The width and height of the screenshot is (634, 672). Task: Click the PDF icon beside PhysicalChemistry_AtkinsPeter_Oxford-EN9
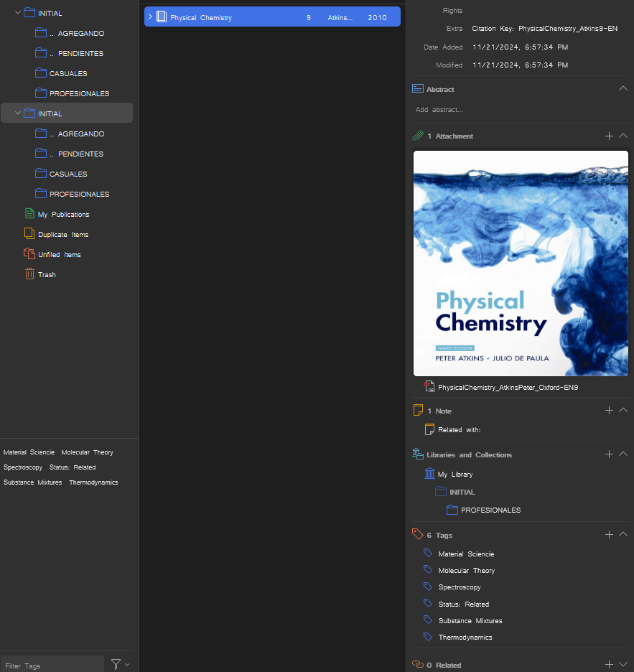pos(429,386)
